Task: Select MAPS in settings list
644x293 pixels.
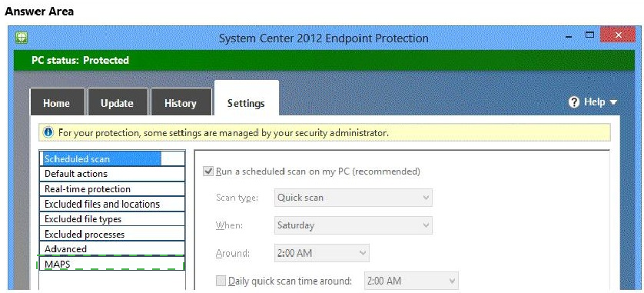Action: (111, 264)
